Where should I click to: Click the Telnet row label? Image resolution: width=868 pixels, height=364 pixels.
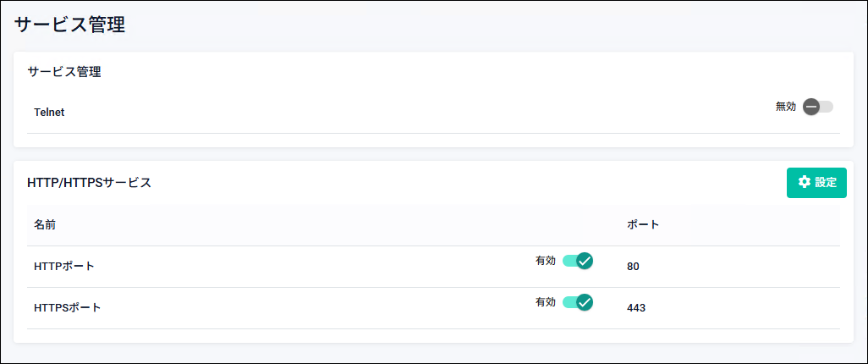click(x=49, y=113)
